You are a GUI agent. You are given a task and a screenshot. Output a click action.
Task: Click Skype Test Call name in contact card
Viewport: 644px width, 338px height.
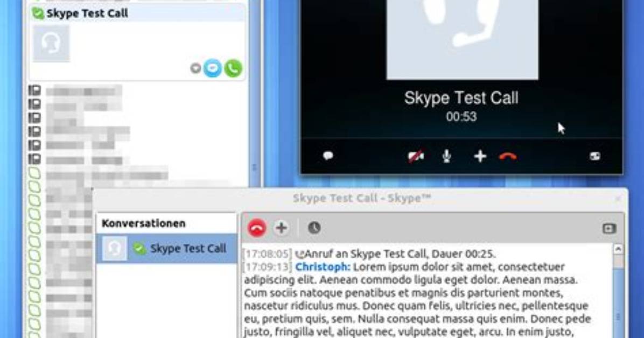(87, 13)
